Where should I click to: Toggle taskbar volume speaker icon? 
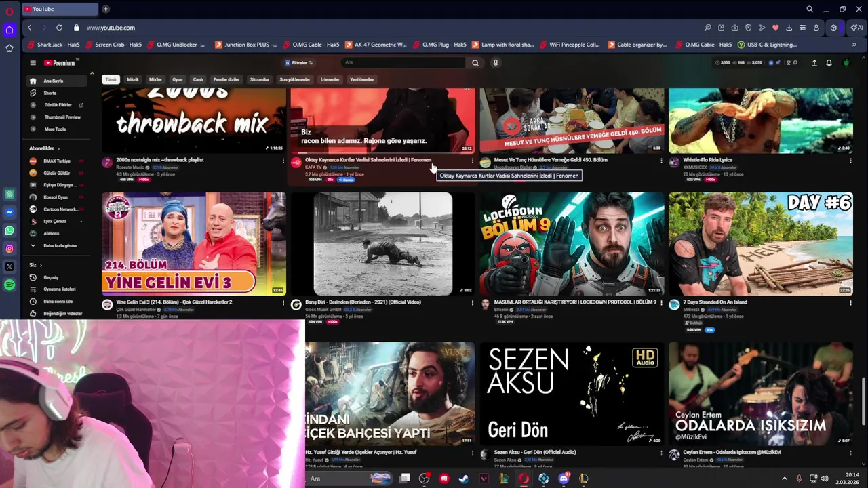pyautogui.click(x=825, y=479)
